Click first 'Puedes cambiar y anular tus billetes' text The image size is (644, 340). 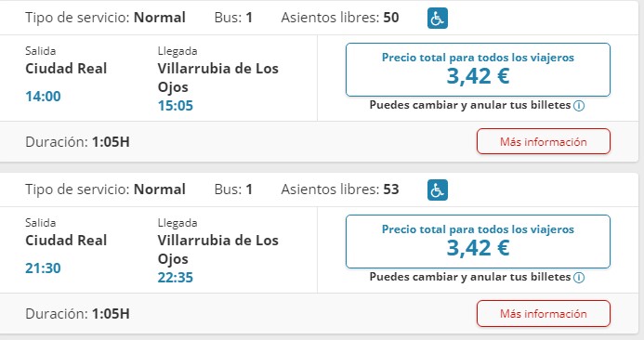coord(470,105)
